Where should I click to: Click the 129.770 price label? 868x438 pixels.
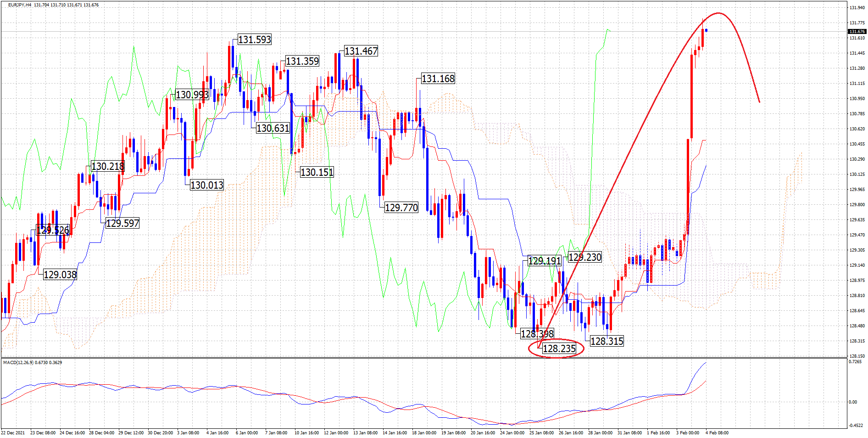(401, 208)
